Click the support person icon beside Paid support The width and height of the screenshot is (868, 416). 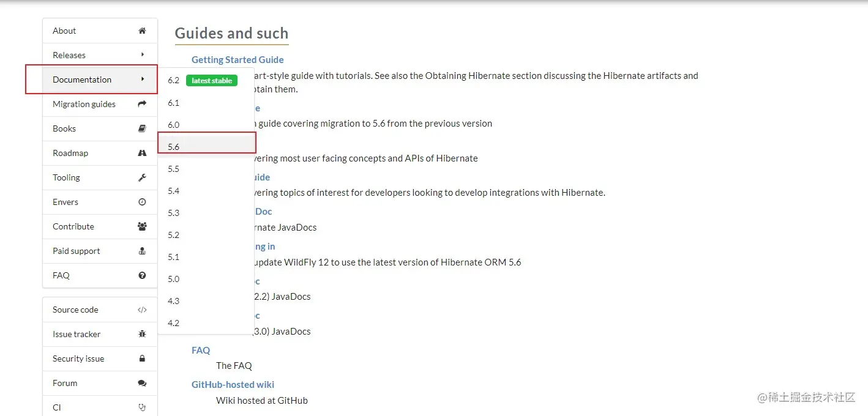click(x=142, y=251)
